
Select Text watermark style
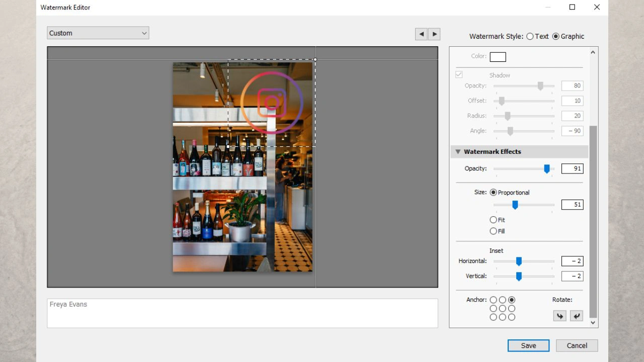pos(530,36)
